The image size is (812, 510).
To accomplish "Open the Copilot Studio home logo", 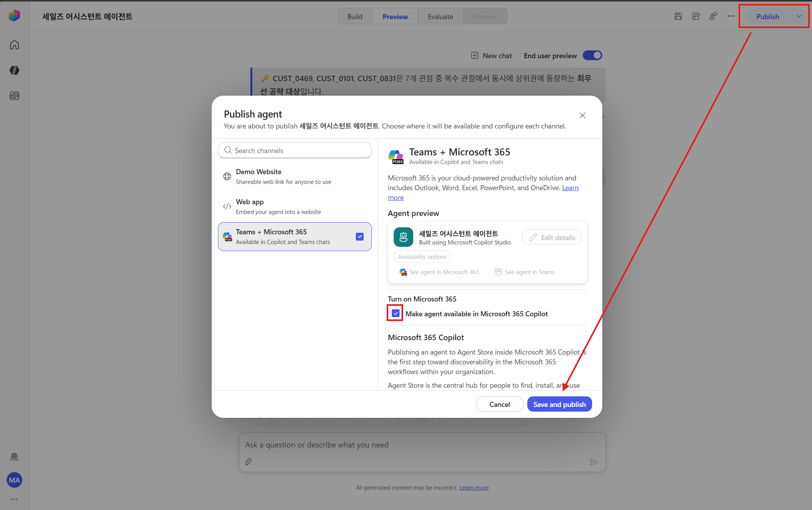I will pos(14,16).
